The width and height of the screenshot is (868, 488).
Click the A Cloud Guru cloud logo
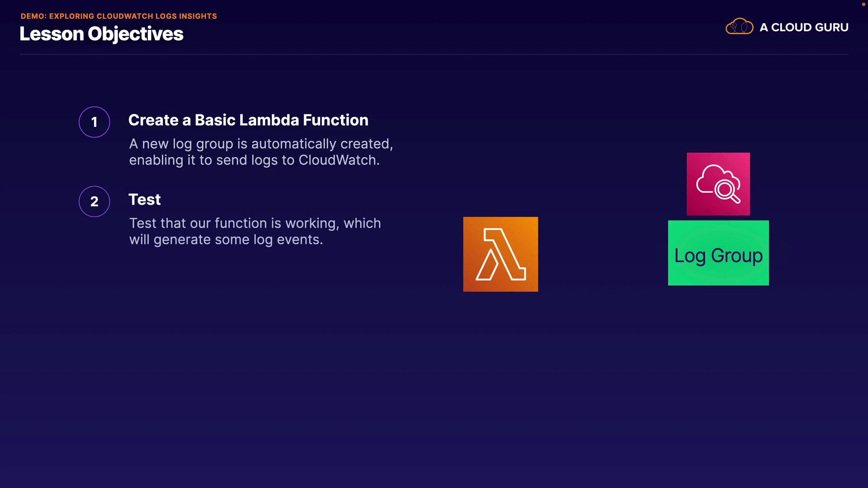(x=739, y=27)
